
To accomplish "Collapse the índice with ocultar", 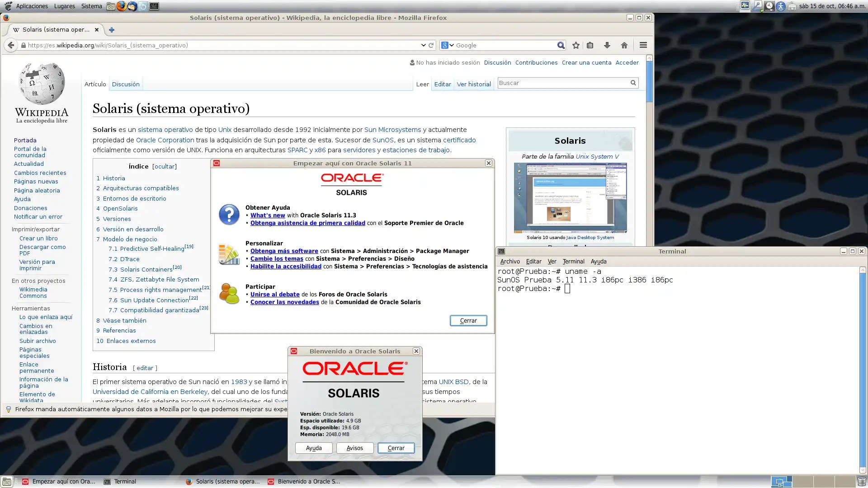I will [165, 166].
